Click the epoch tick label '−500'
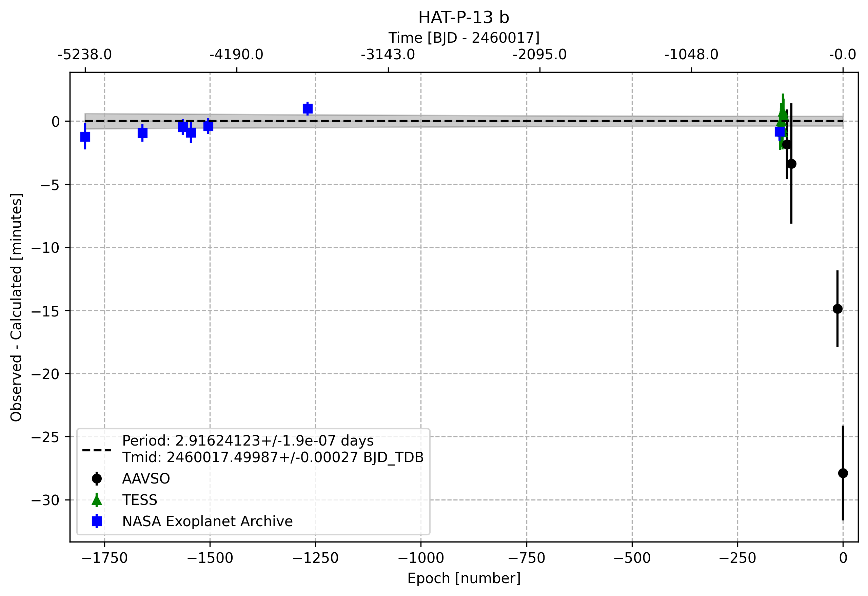 tap(632, 558)
